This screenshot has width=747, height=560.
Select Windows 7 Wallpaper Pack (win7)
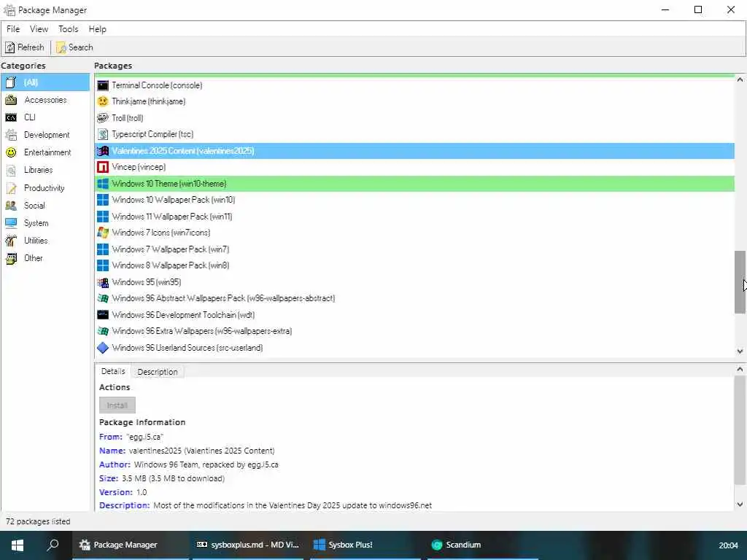[414, 249]
